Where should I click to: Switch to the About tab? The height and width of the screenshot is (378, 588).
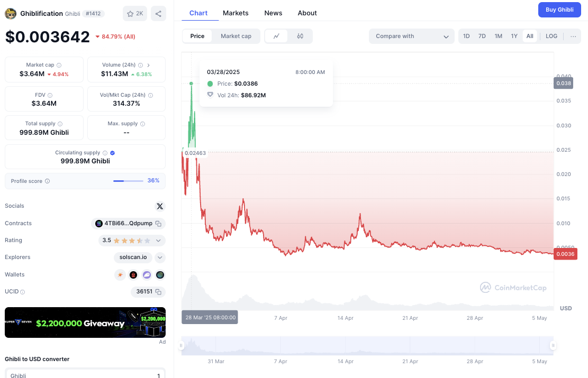coord(307,13)
